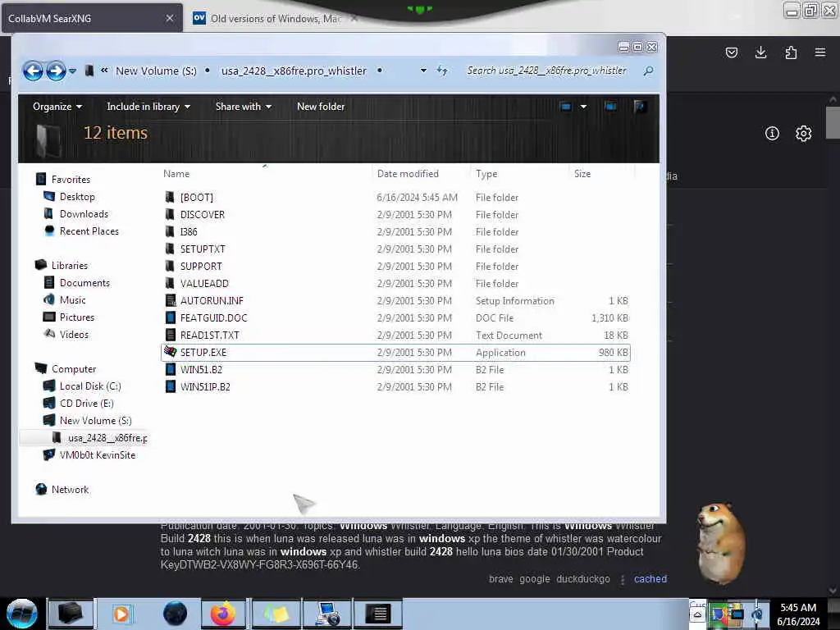Open Computer in navigation pane
Viewport: 840px width, 630px height.
coord(74,369)
